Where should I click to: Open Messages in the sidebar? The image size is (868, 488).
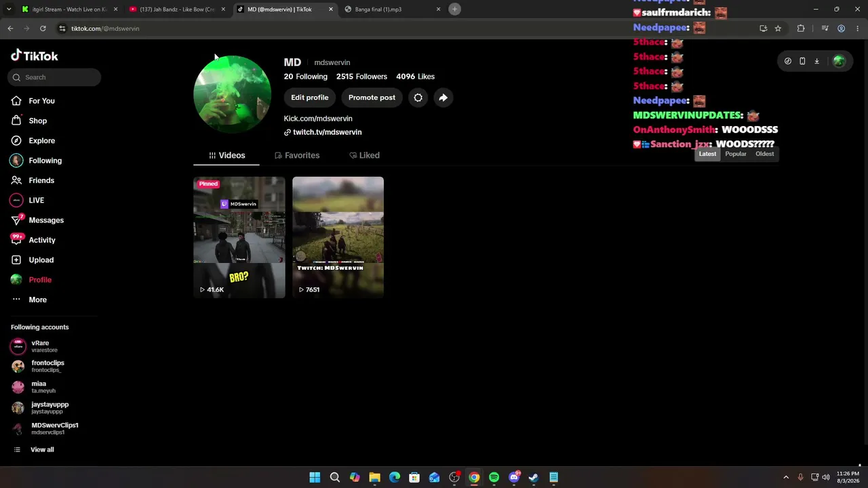pos(37,220)
